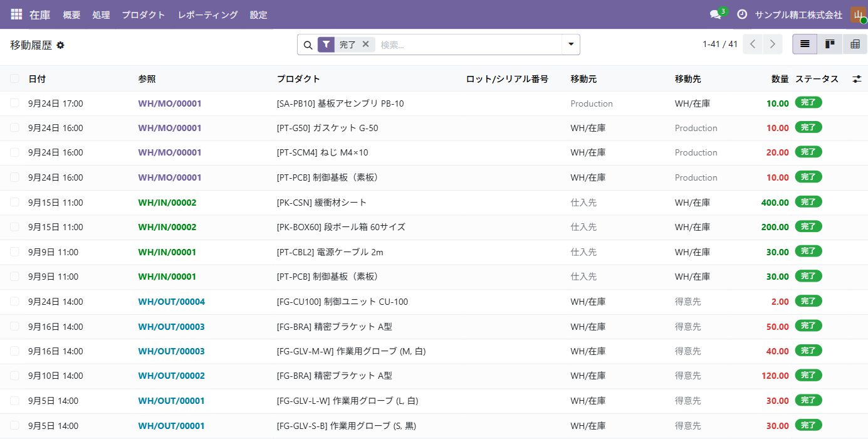Click the 9月10日 14:00 date cell
Screen dimensions: 868x439
(x=56, y=376)
